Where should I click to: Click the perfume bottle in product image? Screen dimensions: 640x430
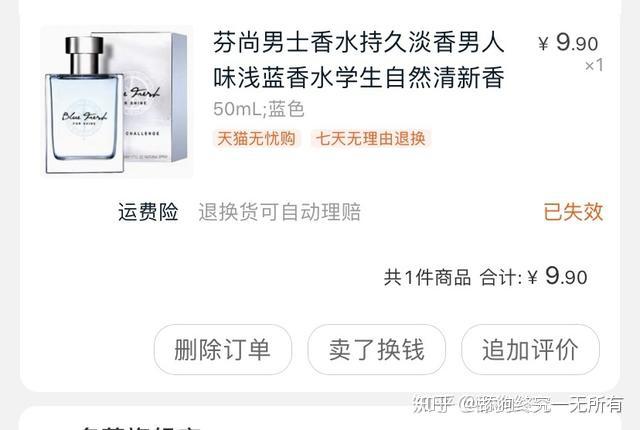[84, 105]
